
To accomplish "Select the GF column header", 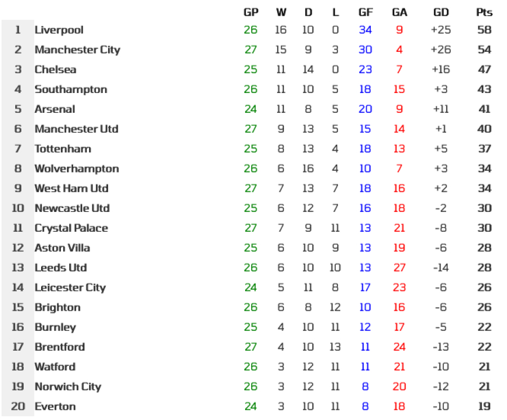I will coord(366,12).
